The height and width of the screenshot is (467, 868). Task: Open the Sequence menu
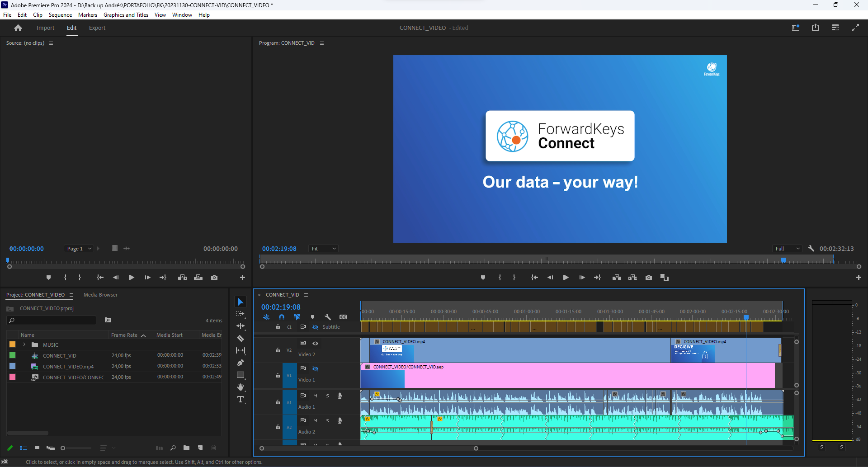[x=60, y=15]
